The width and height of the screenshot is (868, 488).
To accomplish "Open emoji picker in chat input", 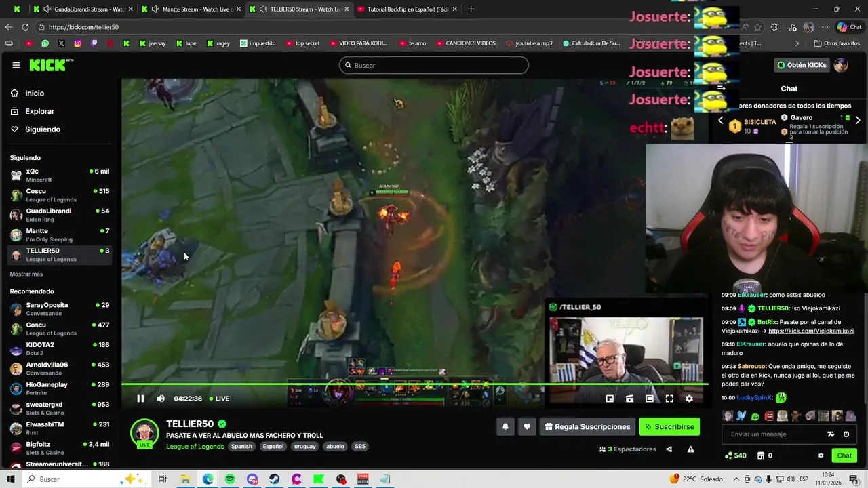I will click(x=846, y=434).
